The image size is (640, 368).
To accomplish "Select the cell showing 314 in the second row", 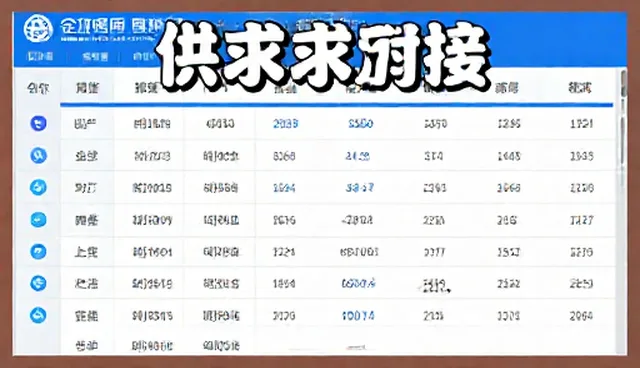I will click(433, 155).
